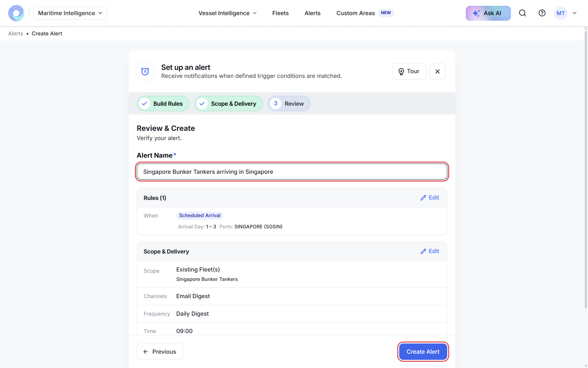Select the Review step
The image size is (588, 368).
pyautogui.click(x=289, y=104)
